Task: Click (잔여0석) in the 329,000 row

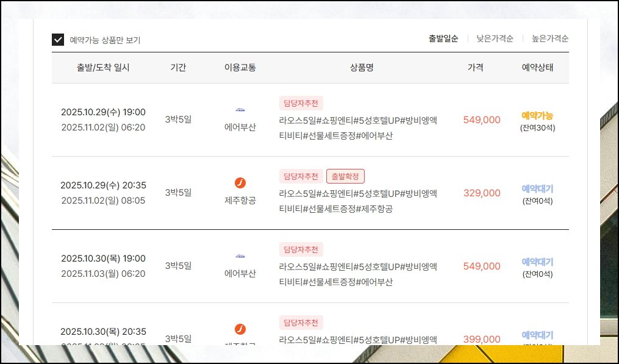Action: point(537,201)
